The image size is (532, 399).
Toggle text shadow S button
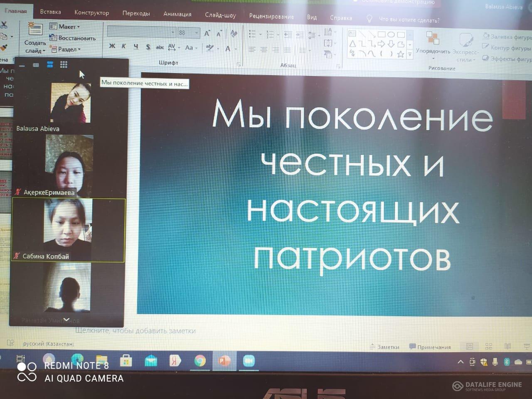click(x=148, y=47)
